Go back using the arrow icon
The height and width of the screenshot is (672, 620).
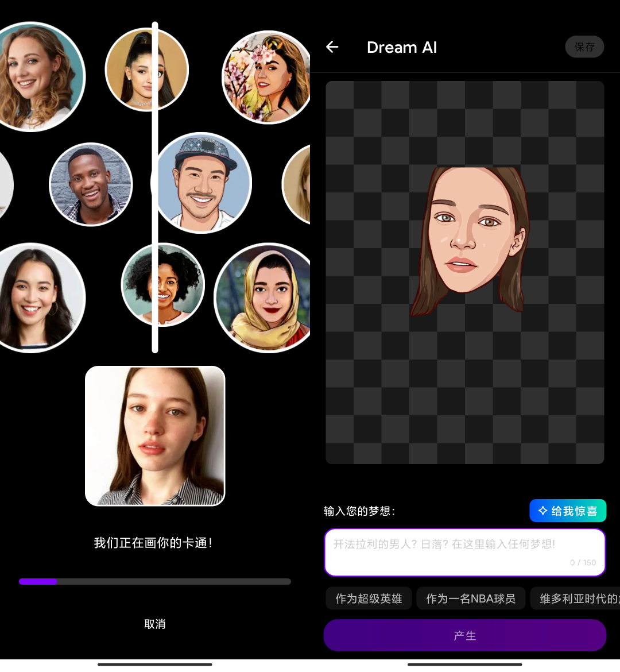pos(332,47)
